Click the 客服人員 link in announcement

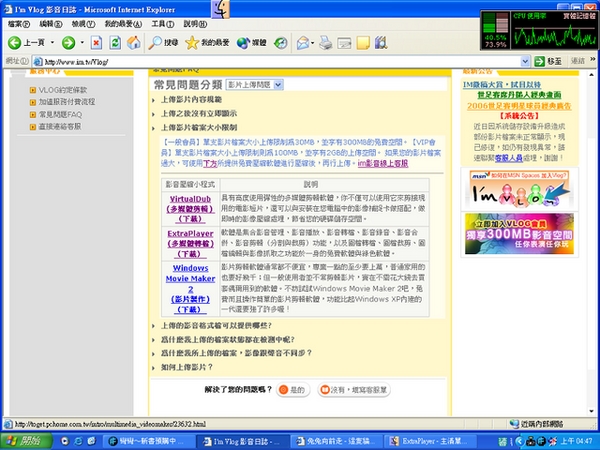509,158
